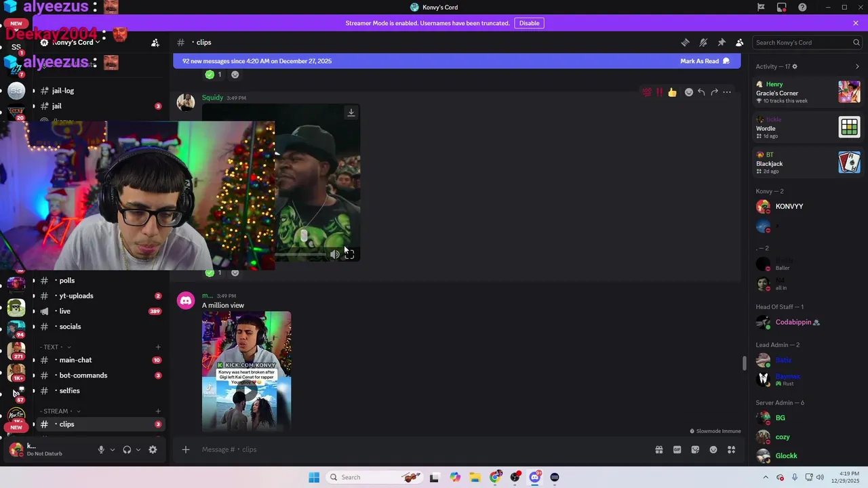Open File Explorer from taskbar
Viewport: 868px width, 488px height.
(x=475, y=477)
